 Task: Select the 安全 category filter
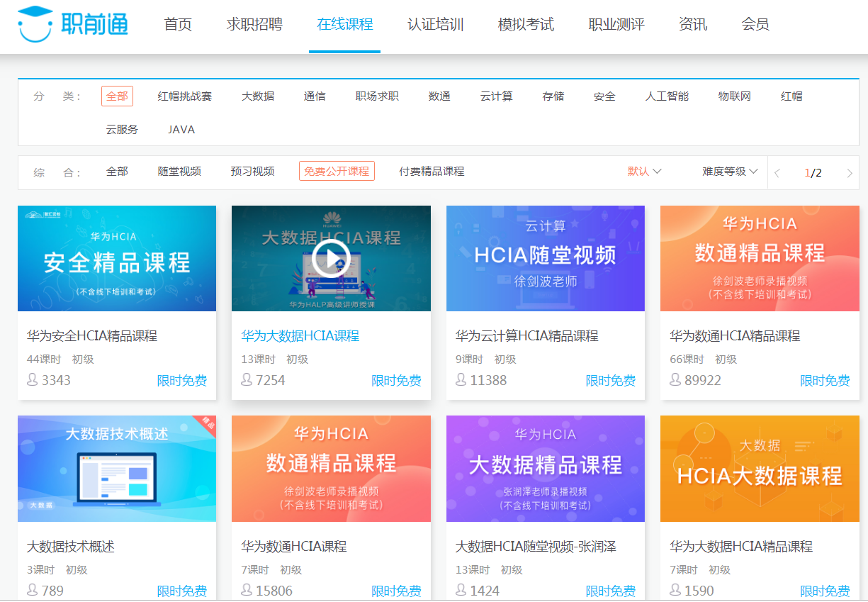(x=604, y=96)
